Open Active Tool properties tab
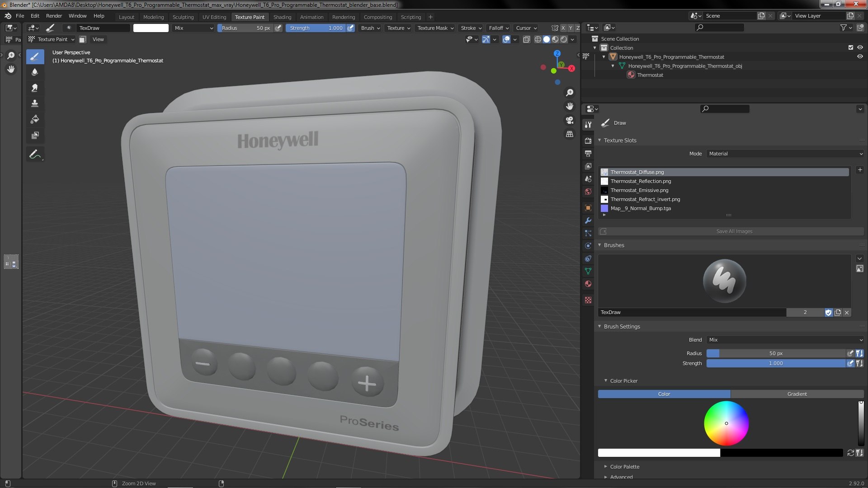868x488 pixels. pos(588,124)
